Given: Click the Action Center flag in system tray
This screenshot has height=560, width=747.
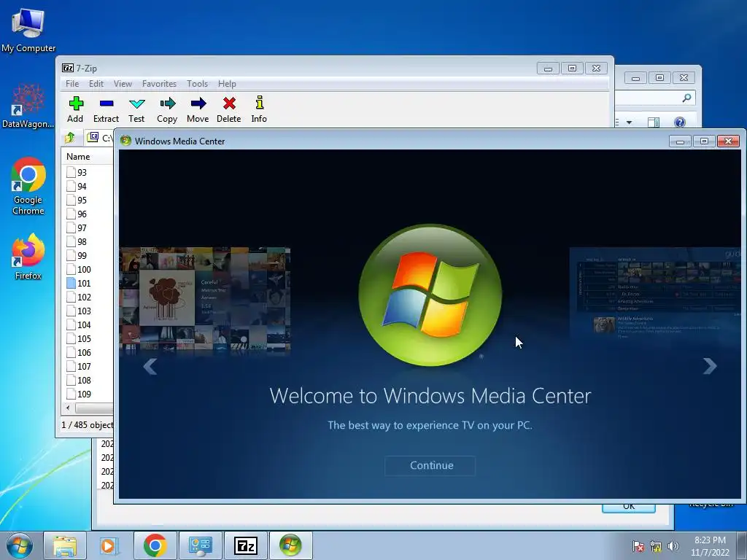Looking at the screenshot, I should click(x=638, y=546).
